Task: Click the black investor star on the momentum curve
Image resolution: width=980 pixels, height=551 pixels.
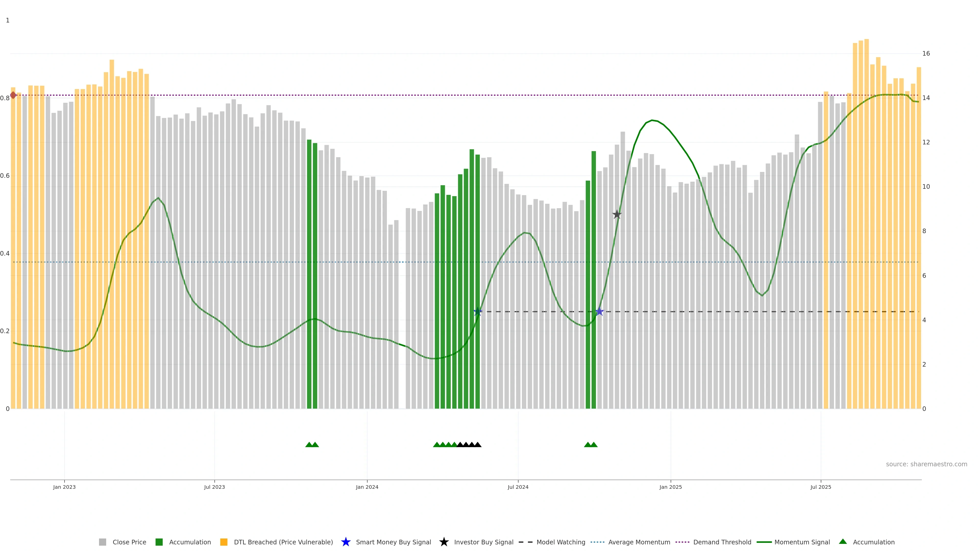Action: [617, 215]
